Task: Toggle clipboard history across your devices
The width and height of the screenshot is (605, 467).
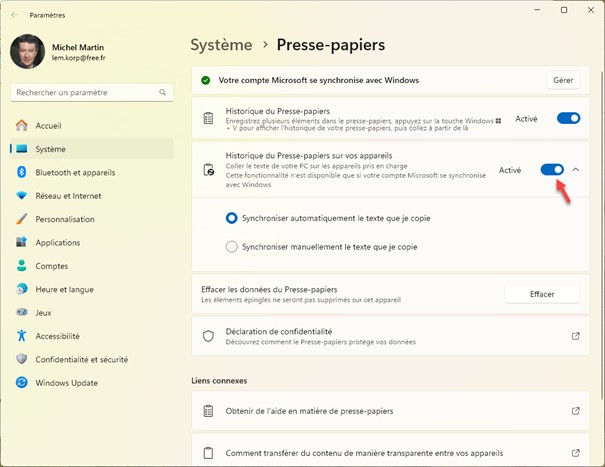Action: coord(551,170)
